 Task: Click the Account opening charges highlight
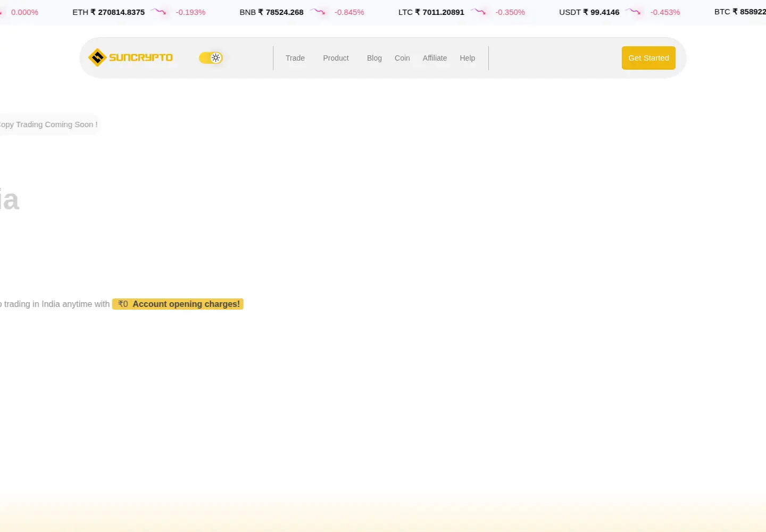point(178,304)
